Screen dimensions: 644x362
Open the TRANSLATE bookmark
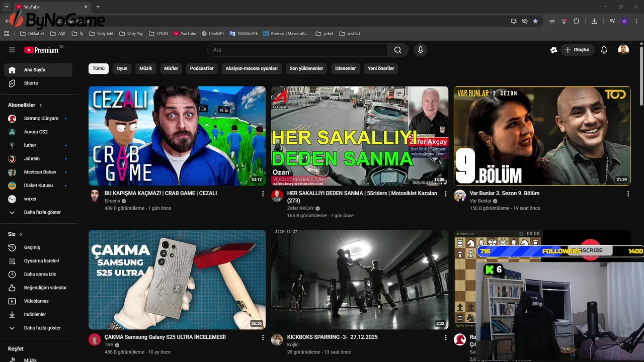(x=244, y=33)
